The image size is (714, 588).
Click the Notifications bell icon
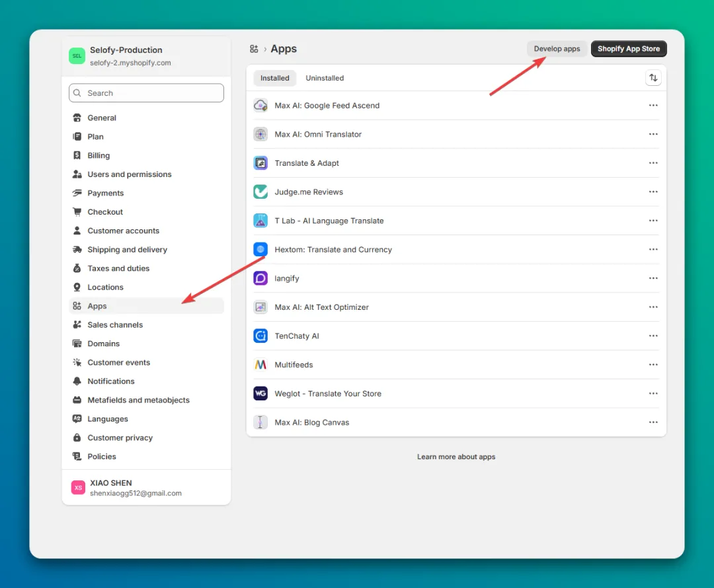pos(77,381)
